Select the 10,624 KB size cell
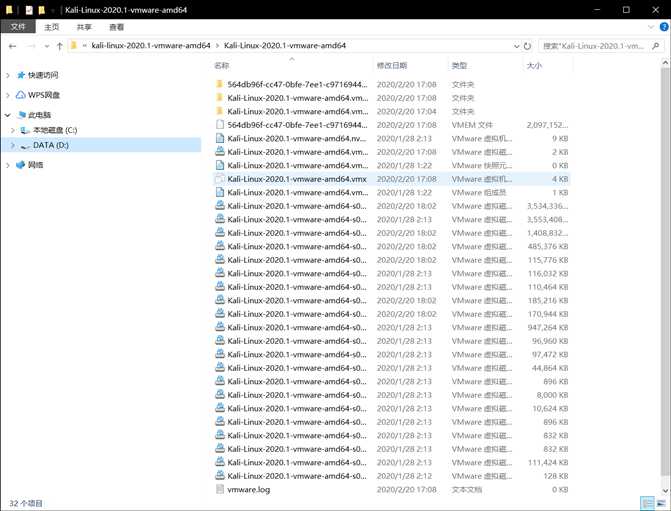Screen dimensions: 671x511 pyautogui.click(x=550, y=408)
